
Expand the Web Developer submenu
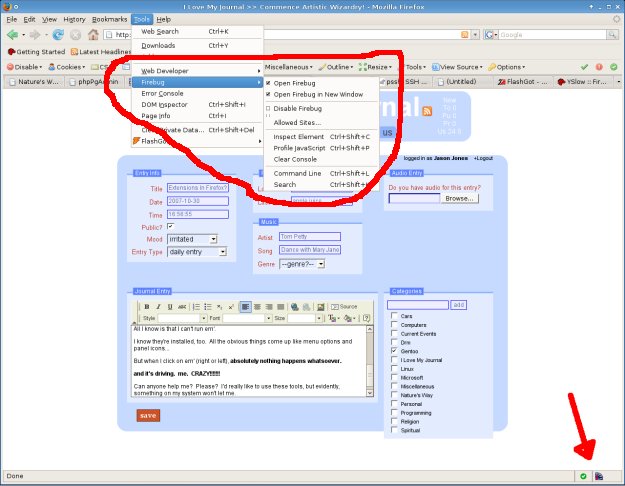pos(197,71)
